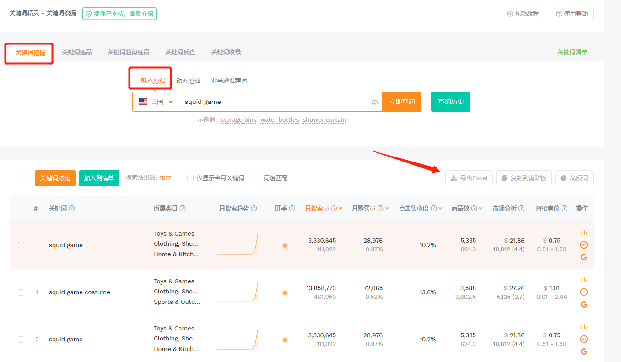Enable the first filter checkbox after search result count
This screenshot has width=621, height=362.
coord(190,178)
